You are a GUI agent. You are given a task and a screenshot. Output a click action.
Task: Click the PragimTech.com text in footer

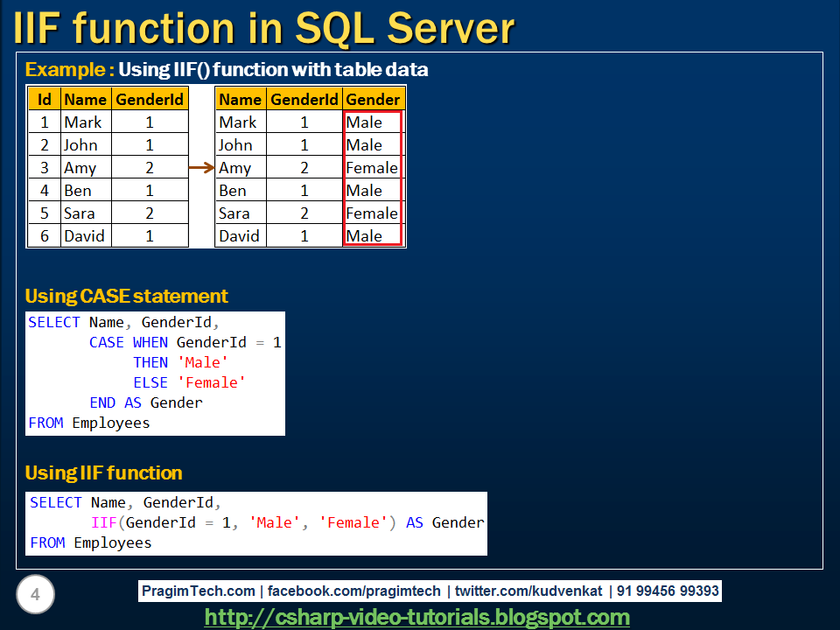pyautogui.click(x=199, y=591)
